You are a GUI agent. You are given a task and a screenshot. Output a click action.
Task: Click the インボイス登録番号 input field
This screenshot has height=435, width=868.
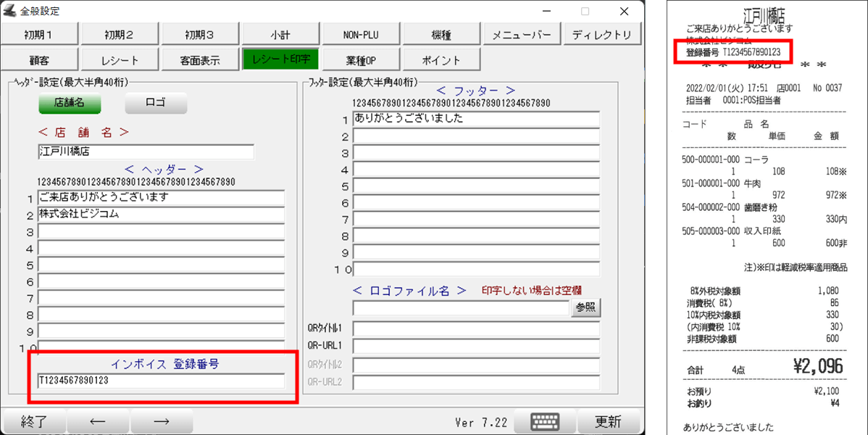tap(160, 381)
